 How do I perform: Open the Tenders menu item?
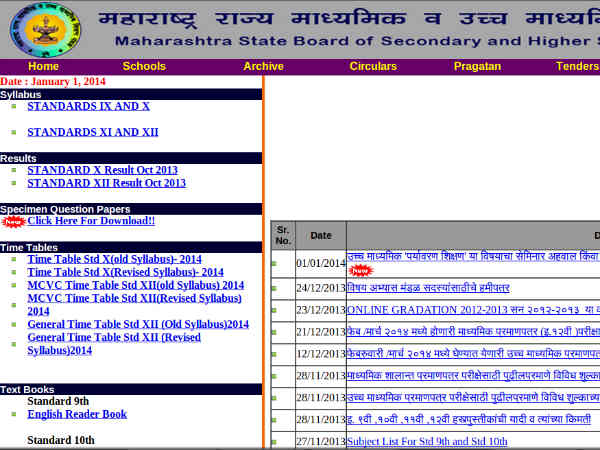tap(577, 66)
